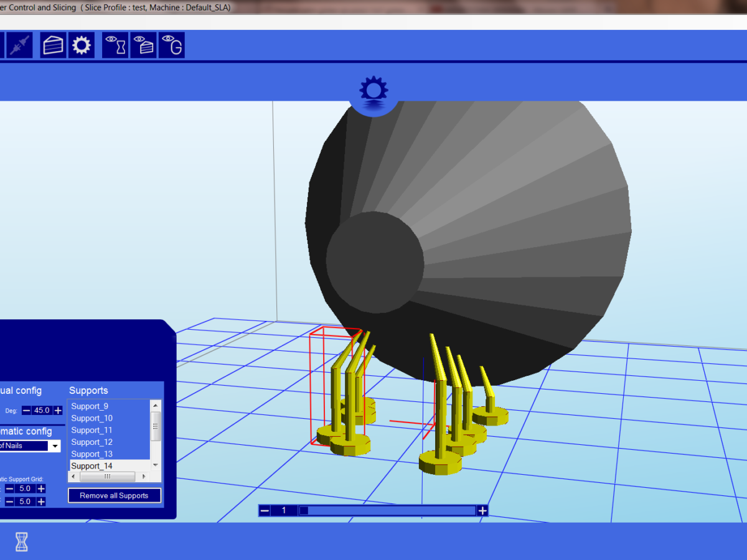Click the Remove all Supports button

[x=115, y=496]
